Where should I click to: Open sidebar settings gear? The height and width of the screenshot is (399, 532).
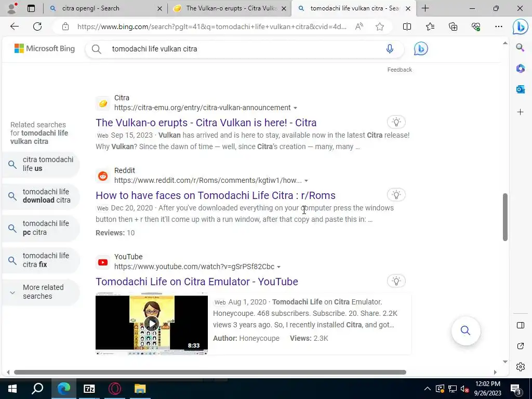pyautogui.click(x=520, y=367)
